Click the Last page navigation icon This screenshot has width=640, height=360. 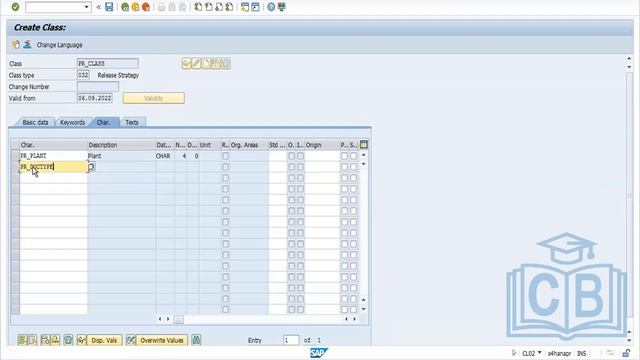229,7
